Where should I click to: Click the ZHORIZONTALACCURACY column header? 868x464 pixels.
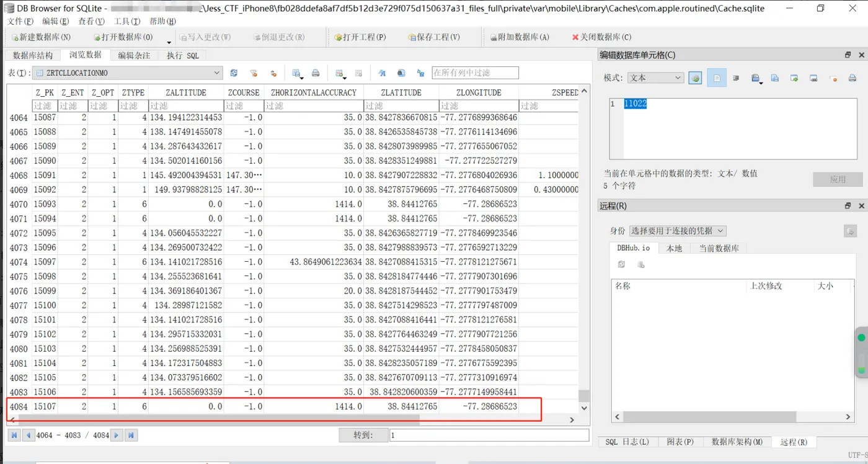tap(314, 92)
